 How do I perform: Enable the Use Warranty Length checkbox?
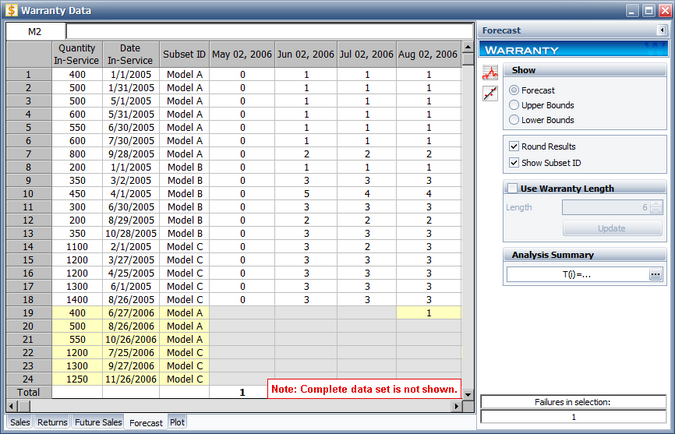coord(514,188)
